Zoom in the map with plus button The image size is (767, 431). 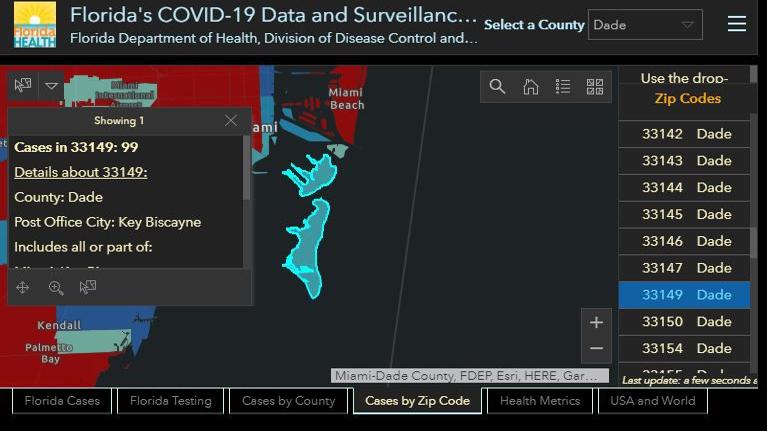596,322
